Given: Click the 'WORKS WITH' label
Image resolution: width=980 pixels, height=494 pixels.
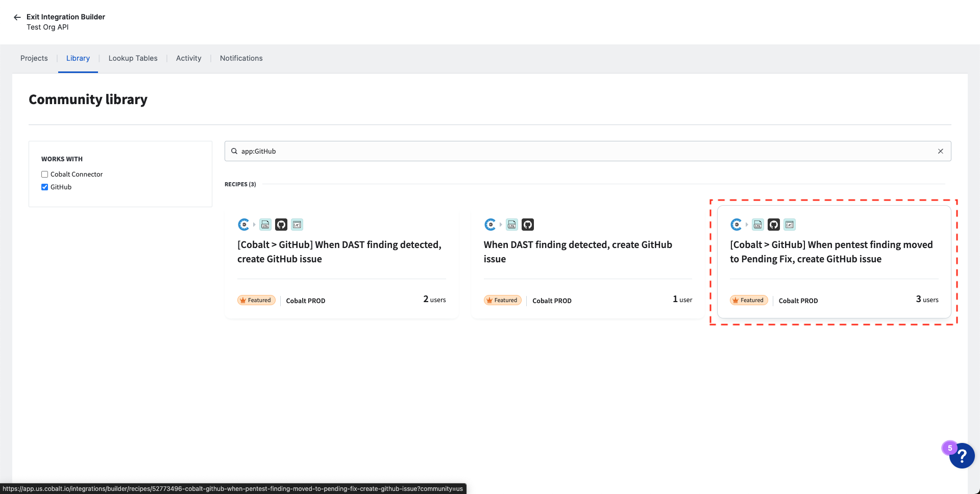Looking at the screenshot, I should (62, 159).
